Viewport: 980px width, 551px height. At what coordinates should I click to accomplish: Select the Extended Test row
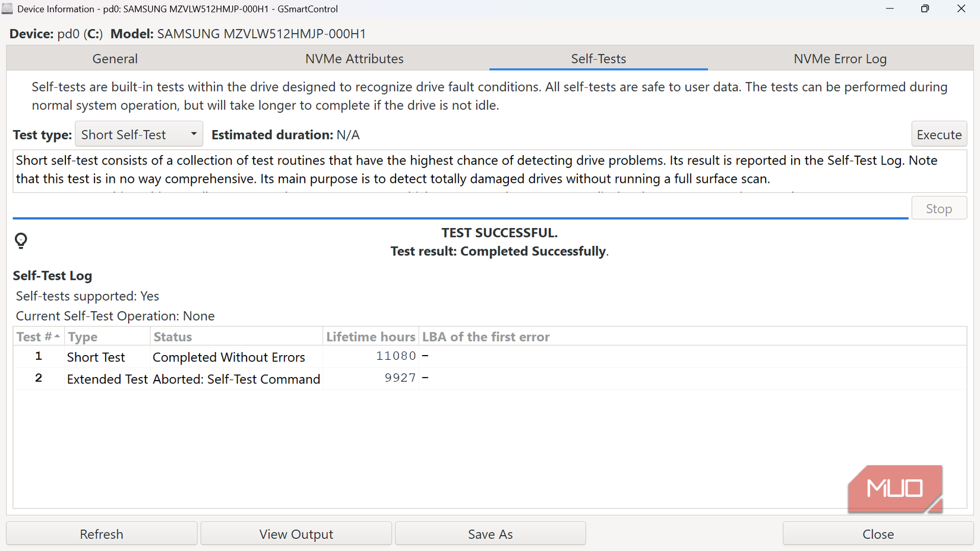coord(489,379)
